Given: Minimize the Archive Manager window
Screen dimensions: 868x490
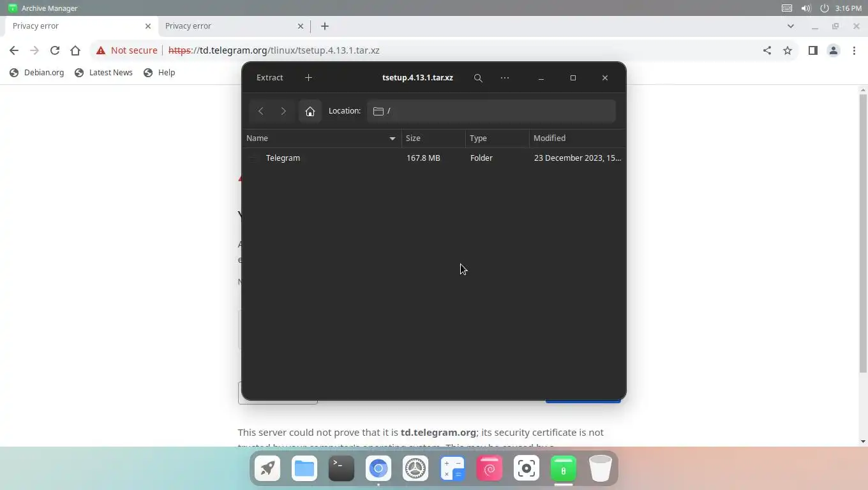Looking at the screenshot, I should point(541,78).
